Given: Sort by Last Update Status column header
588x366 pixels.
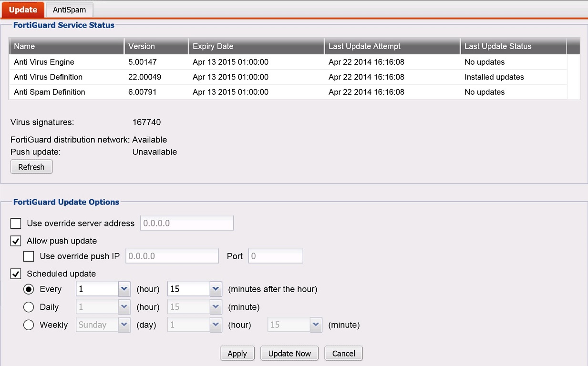Looking at the screenshot, I should coord(513,46).
